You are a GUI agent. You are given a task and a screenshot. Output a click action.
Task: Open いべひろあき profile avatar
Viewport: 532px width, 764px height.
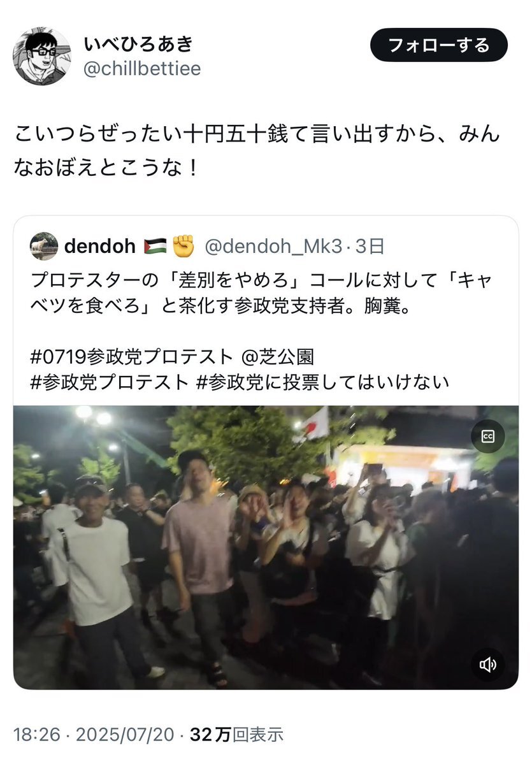click(41, 55)
